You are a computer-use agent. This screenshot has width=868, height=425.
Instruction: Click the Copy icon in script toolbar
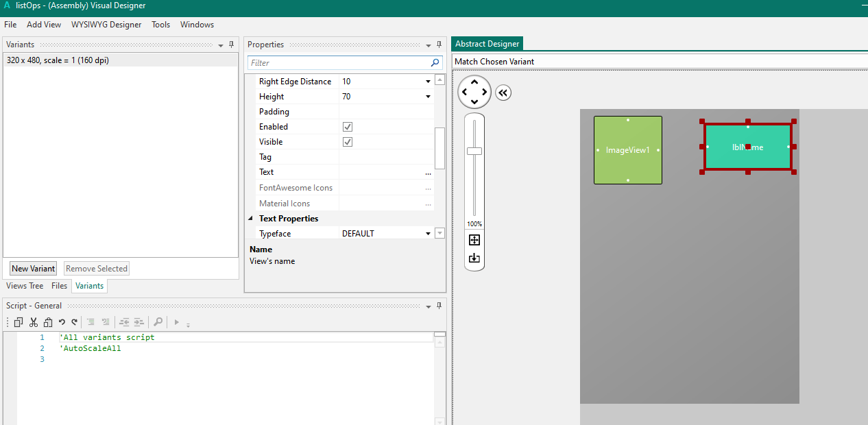(x=19, y=322)
